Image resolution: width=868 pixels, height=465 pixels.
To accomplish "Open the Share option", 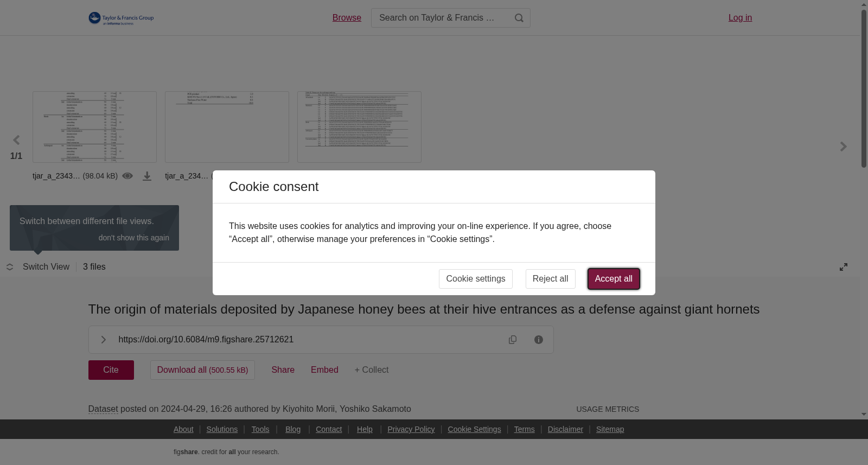I will click(283, 370).
